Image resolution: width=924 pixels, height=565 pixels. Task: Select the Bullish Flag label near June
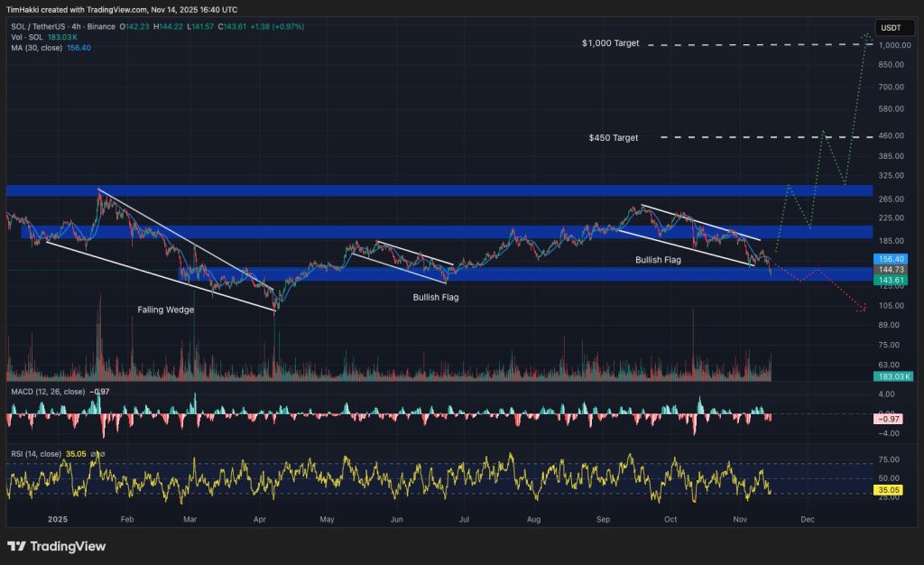436,297
